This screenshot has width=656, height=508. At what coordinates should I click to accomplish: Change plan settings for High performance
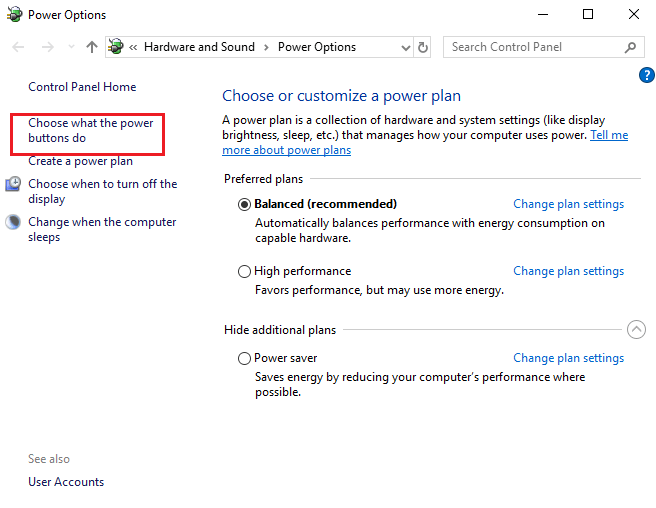[x=568, y=271]
